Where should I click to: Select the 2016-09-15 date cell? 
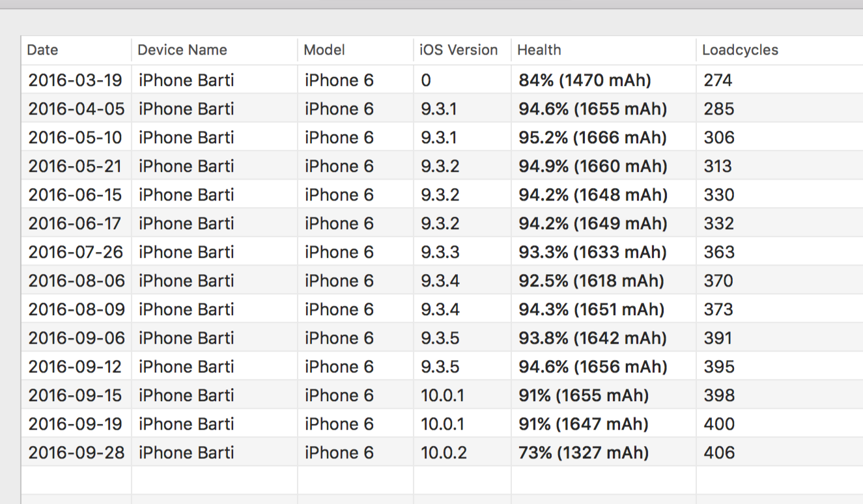(x=75, y=395)
